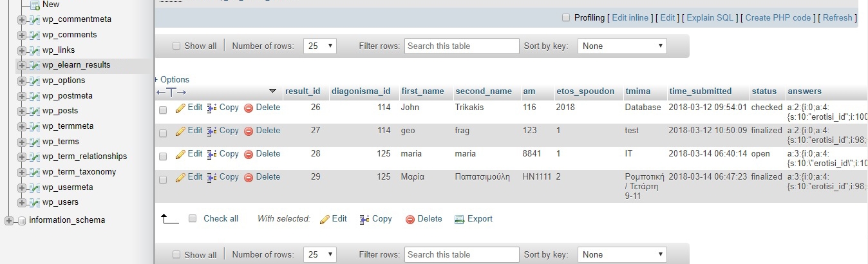Click pencil Edit icon for row 27
The height and width of the screenshot is (264, 868).
click(180, 131)
